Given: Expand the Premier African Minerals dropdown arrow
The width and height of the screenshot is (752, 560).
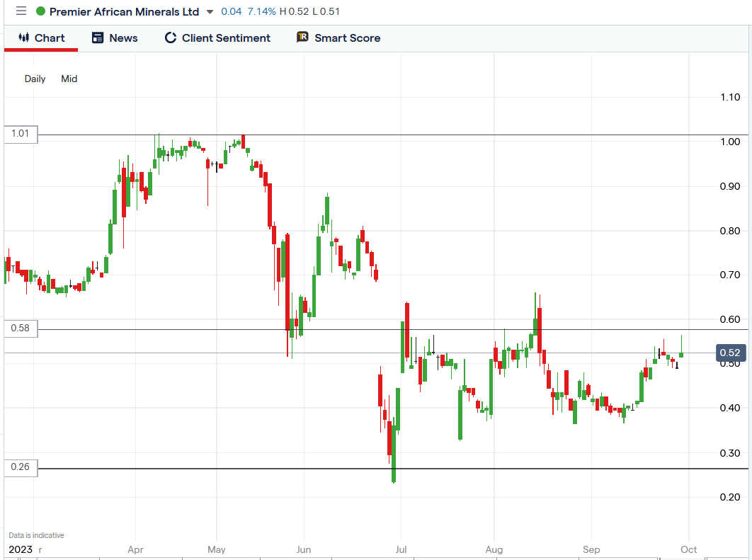Looking at the screenshot, I should coord(210,12).
